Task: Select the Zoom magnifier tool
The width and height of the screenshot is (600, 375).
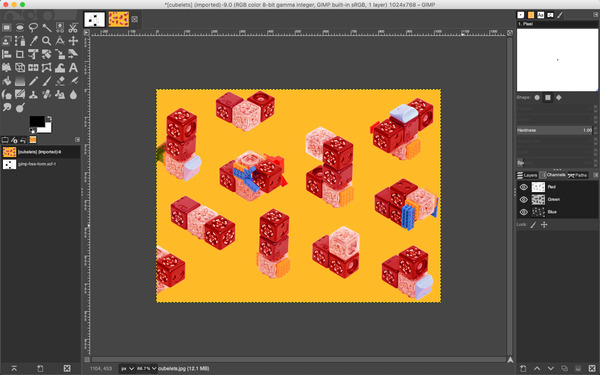Action: 47,41
